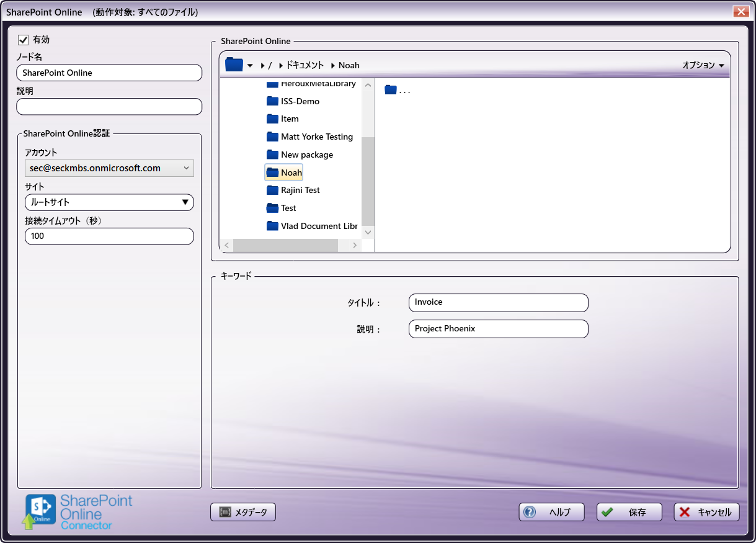Open the parent folder '...' icon

coord(390,90)
